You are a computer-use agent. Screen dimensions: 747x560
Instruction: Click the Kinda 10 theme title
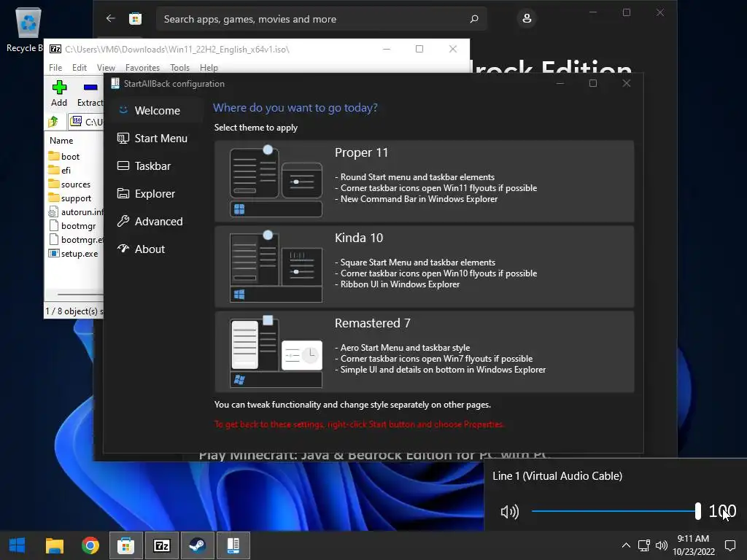pyautogui.click(x=359, y=238)
